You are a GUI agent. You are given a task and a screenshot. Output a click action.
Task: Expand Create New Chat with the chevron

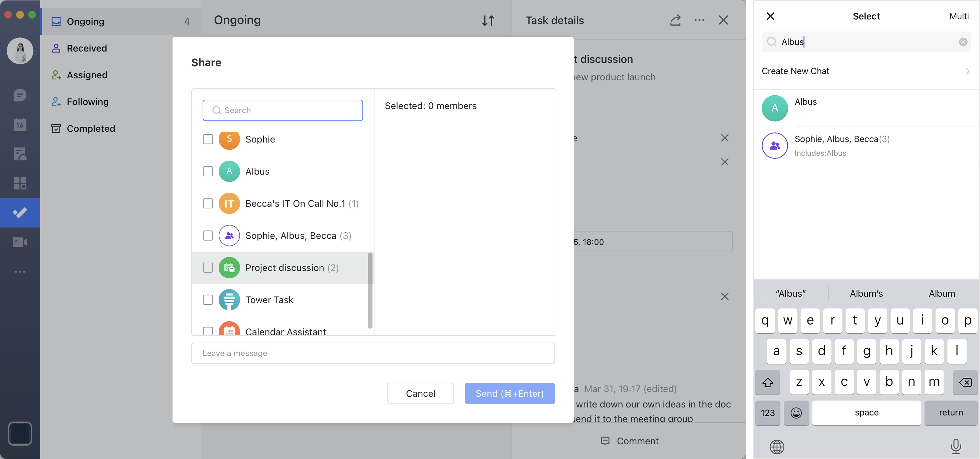(x=968, y=71)
